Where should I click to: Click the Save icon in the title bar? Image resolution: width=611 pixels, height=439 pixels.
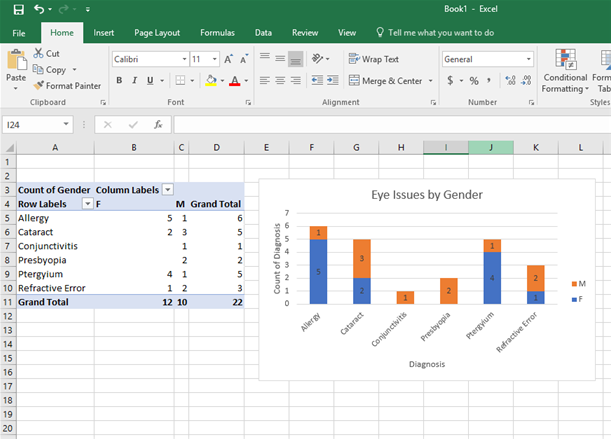point(17,9)
